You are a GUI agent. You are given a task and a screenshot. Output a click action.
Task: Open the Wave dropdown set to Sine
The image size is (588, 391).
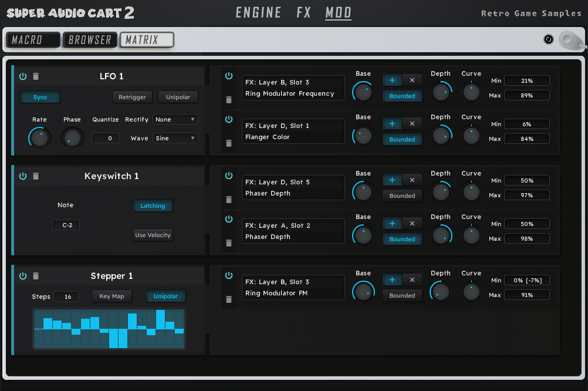(x=175, y=138)
